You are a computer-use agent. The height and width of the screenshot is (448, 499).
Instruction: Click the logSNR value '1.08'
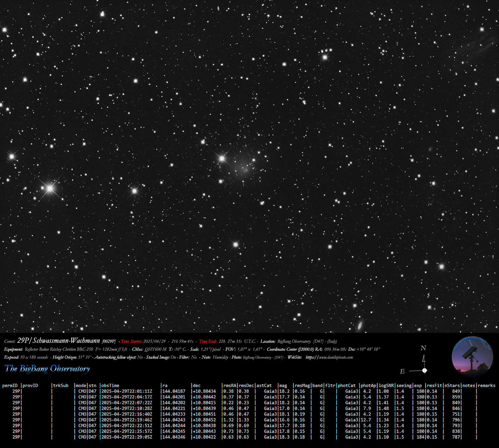384,391
